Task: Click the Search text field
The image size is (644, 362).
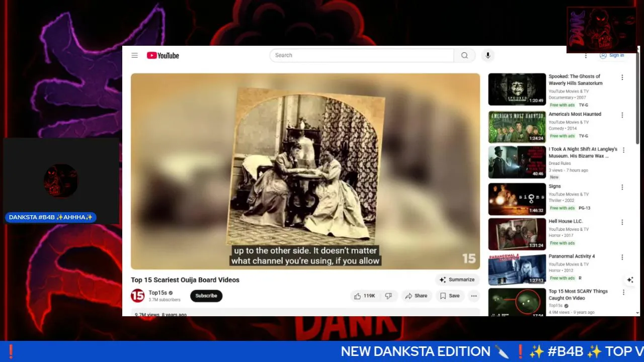Action: point(362,55)
